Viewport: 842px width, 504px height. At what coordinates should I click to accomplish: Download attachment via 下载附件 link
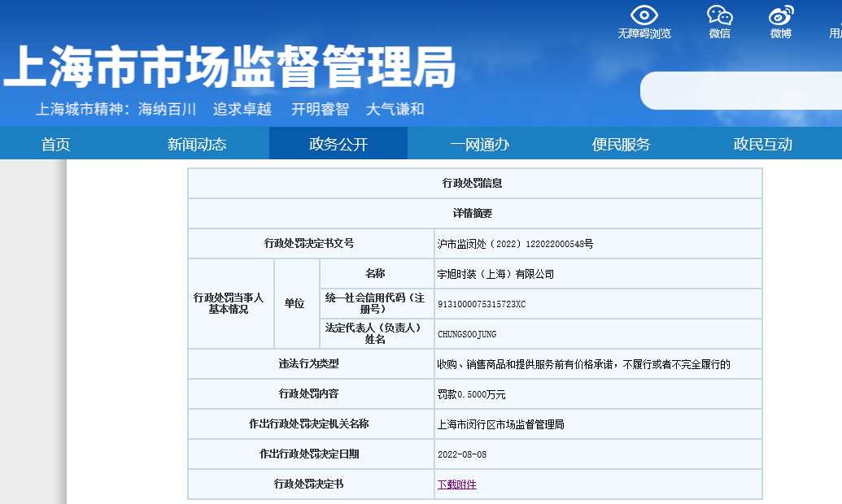[x=457, y=484]
